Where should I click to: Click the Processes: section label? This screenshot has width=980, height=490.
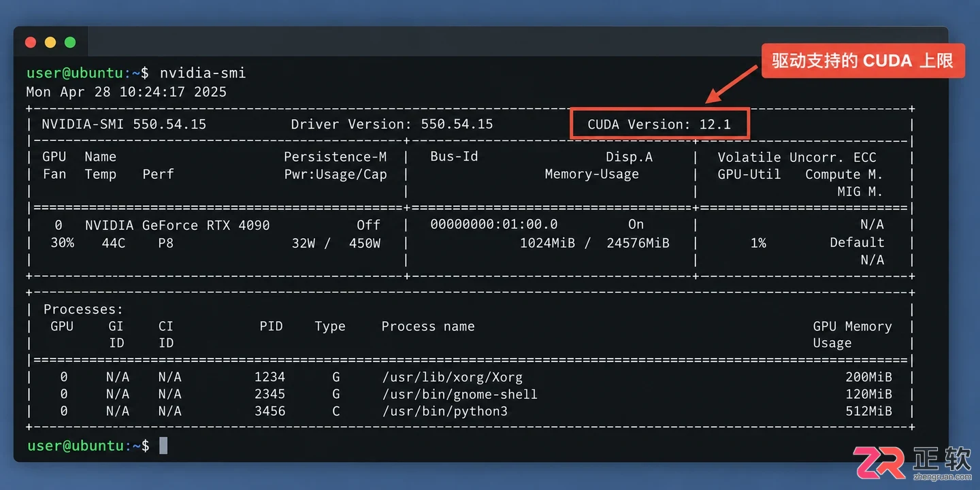(x=84, y=310)
